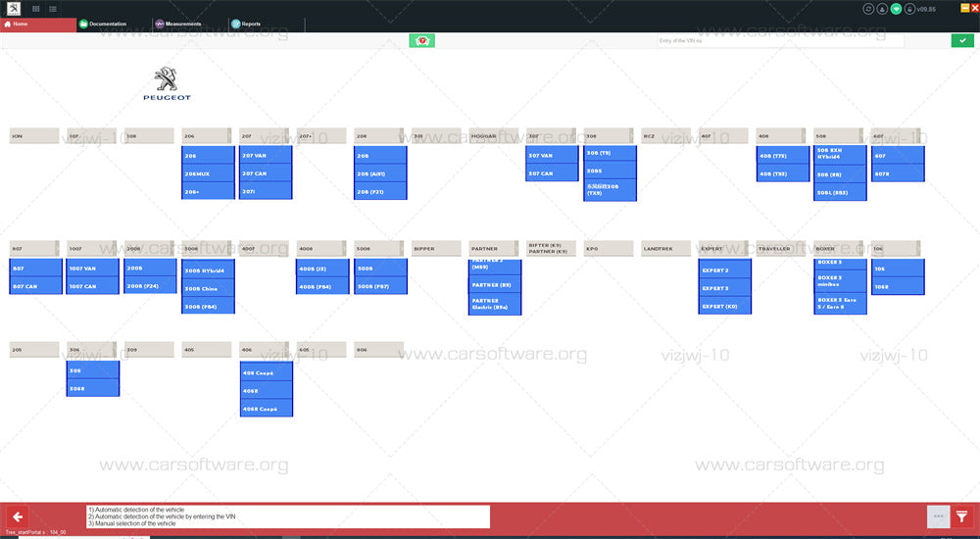Choose 807 CAN variant
This screenshot has width=980, height=539.
(36, 286)
